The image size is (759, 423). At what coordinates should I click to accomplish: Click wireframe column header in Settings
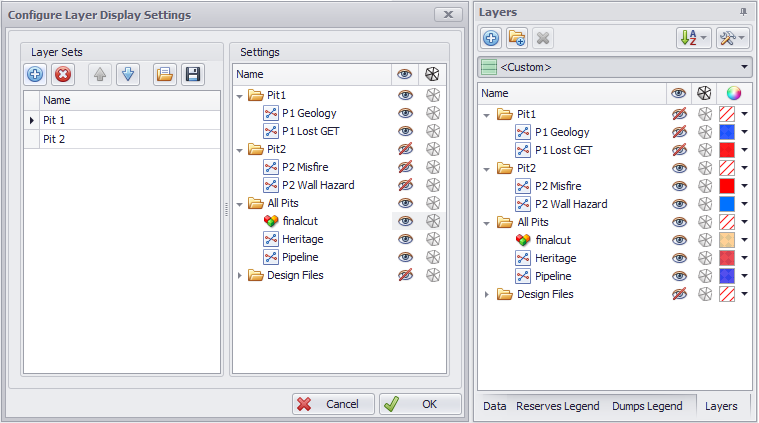coord(432,74)
